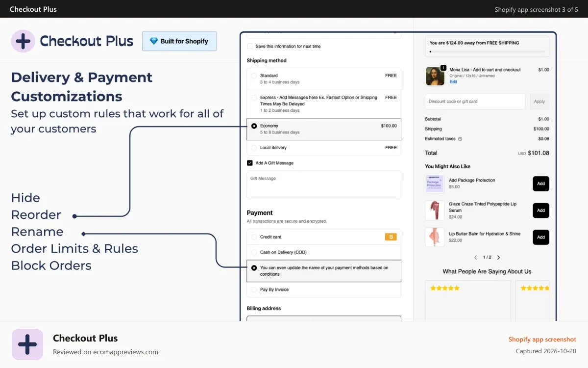Click the Subtotal $1.00 value
Screen dimensions: 588x368
pos(543,119)
